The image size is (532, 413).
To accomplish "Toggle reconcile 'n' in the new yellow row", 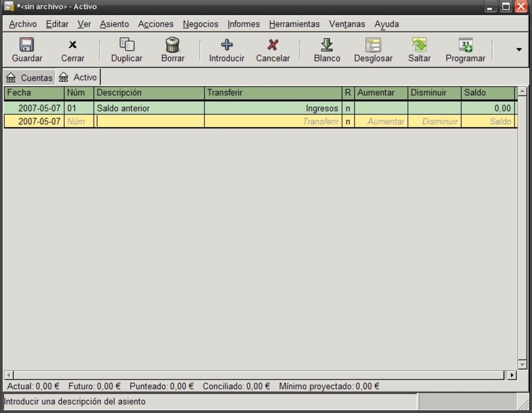I will 348,121.
